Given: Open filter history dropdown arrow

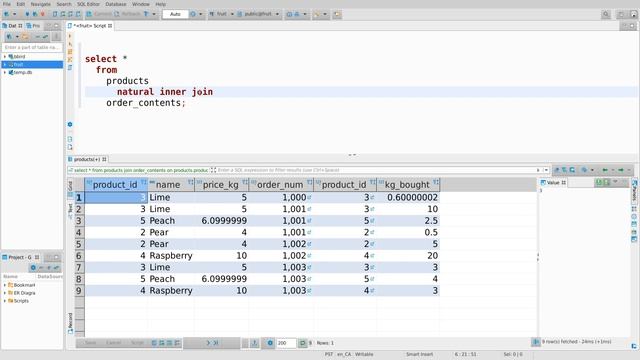Looking at the screenshot, I should 546,170.
